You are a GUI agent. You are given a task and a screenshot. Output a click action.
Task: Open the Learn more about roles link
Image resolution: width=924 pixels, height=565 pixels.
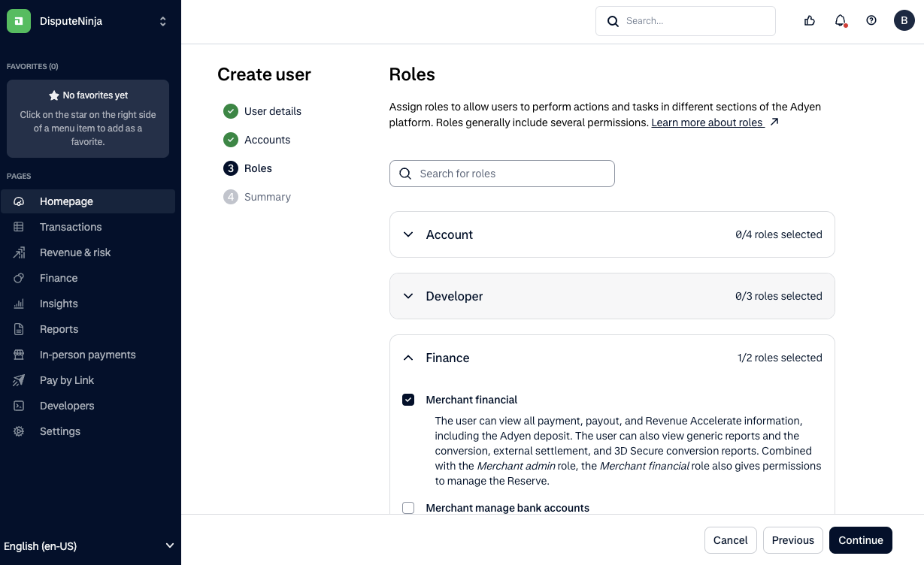(707, 122)
